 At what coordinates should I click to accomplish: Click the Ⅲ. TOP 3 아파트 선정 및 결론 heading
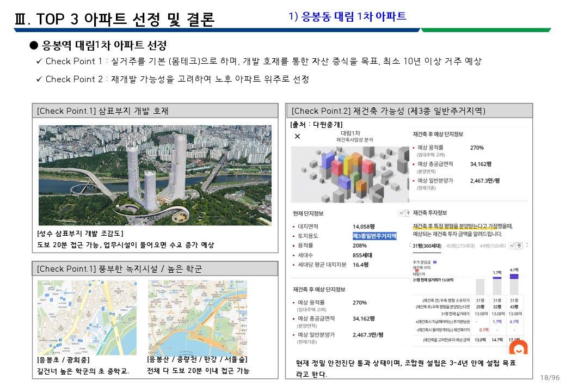[115, 19]
